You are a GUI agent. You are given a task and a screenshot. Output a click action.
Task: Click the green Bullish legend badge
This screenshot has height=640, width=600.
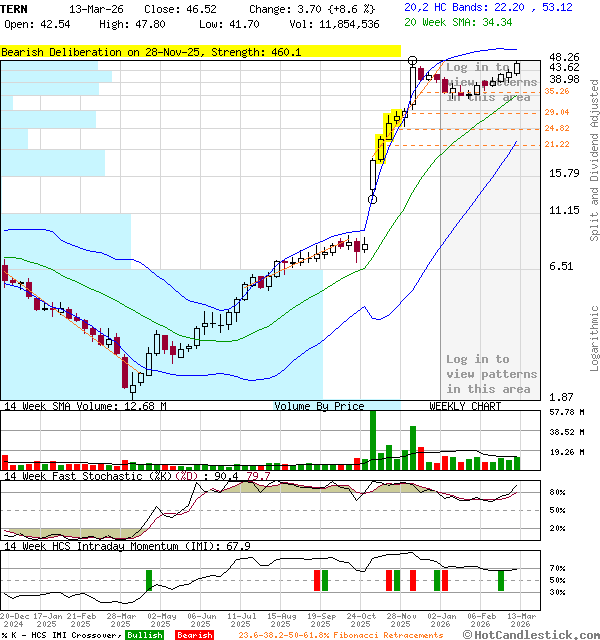coord(145,634)
